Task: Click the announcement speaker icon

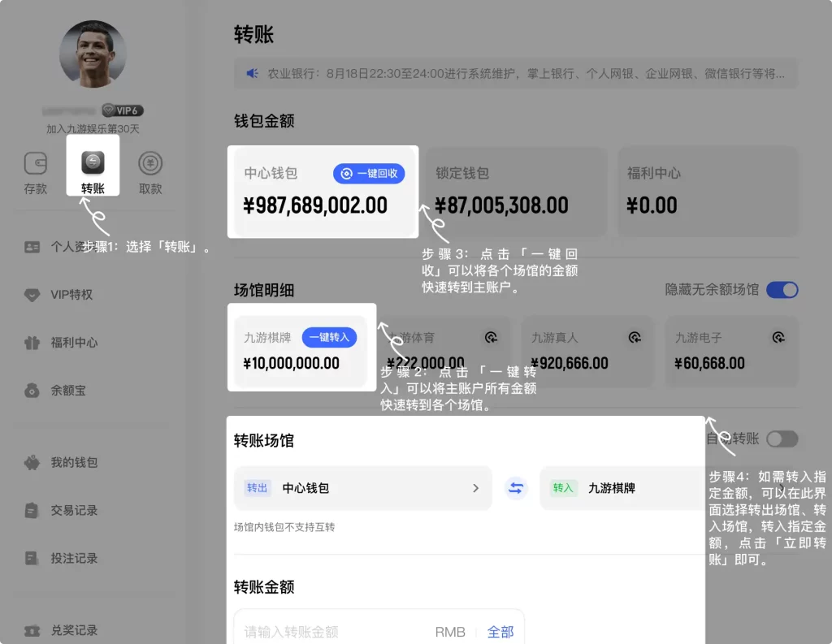Action: pos(253,73)
